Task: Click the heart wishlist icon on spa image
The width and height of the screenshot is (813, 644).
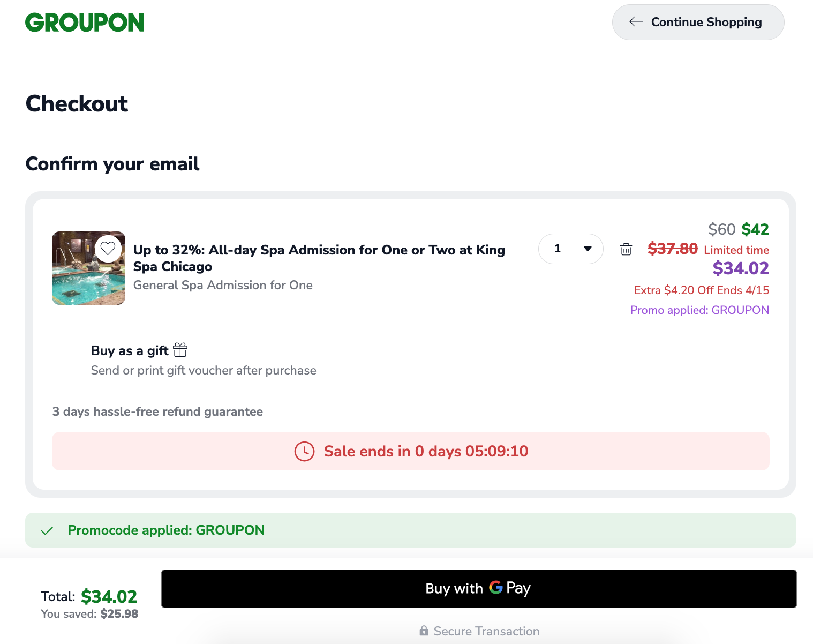Action: tap(108, 249)
